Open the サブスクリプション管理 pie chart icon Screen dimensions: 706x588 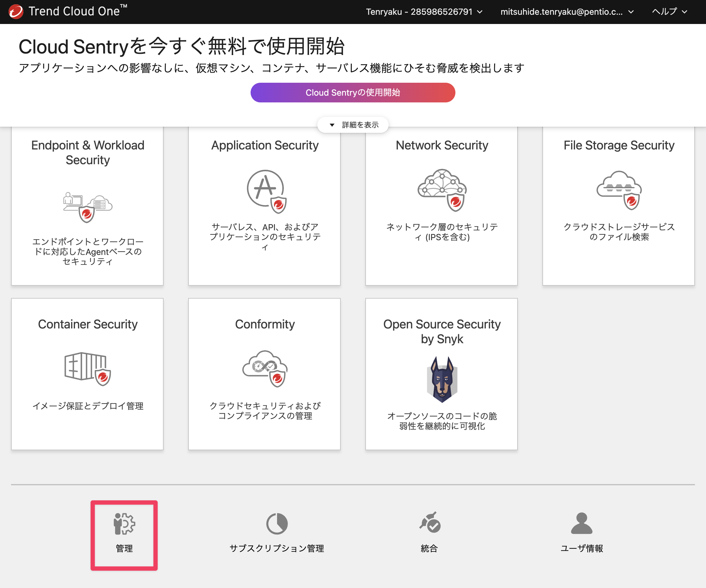pyautogui.click(x=277, y=523)
